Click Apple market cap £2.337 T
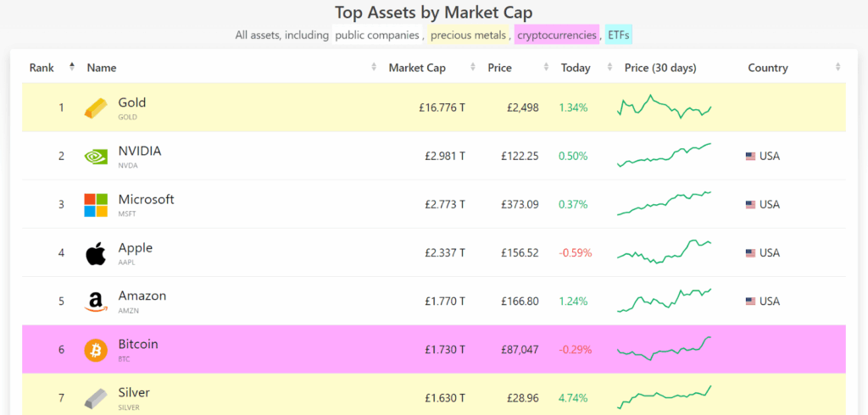The image size is (868, 415). [x=445, y=253]
